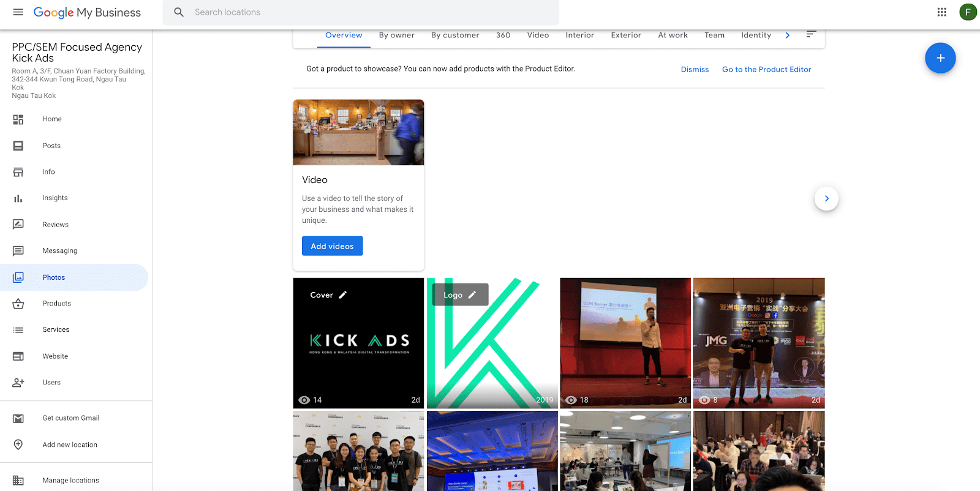The image size is (980, 491).
Task: Click the Info storefront icon
Action: [x=18, y=172]
